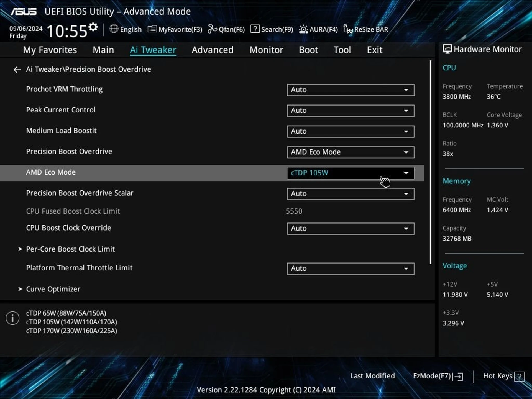Open the Monitor tab
The height and width of the screenshot is (399, 532).
[266, 50]
